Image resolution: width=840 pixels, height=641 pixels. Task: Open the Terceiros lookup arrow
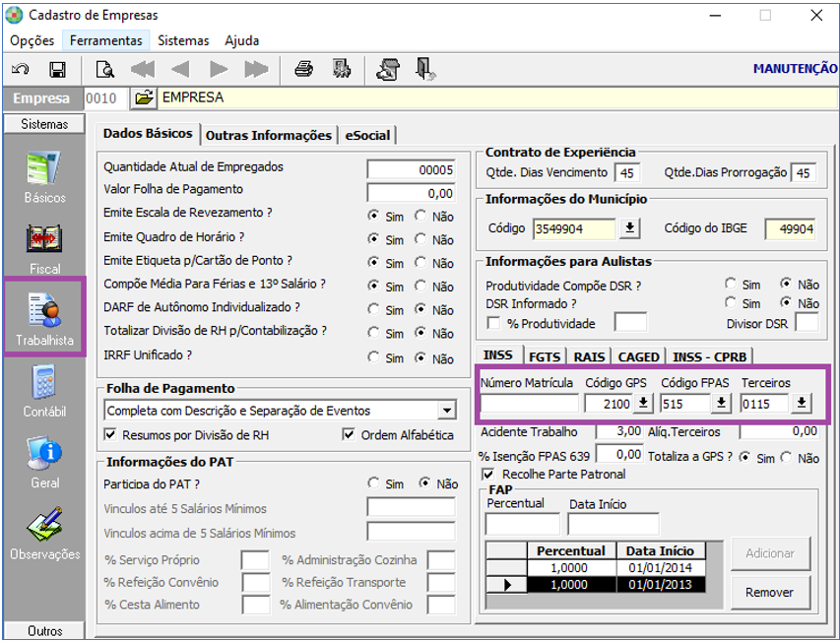pos(802,404)
